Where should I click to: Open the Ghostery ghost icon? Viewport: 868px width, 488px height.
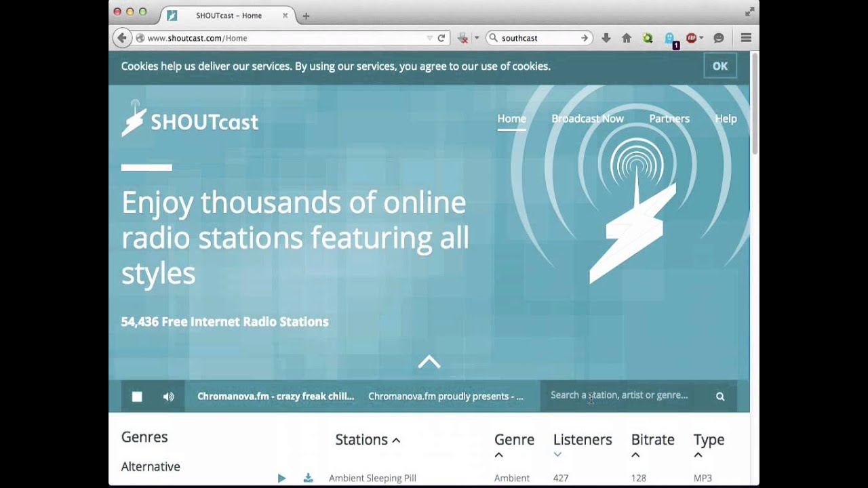(x=670, y=39)
